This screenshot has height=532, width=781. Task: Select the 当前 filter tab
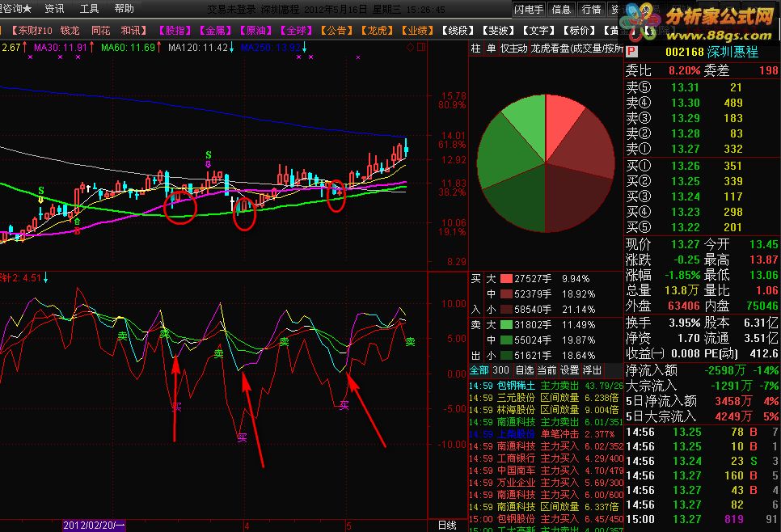pyautogui.click(x=547, y=370)
